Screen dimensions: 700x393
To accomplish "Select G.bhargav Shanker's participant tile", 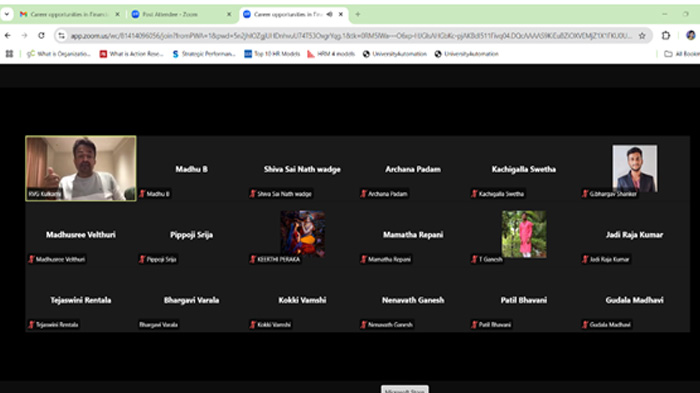I will coord(634,169).
